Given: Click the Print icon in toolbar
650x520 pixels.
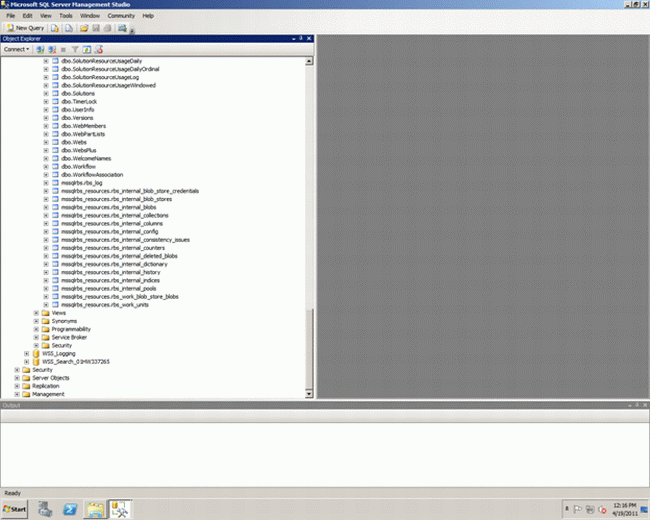Looking at the screenshot, I should coord(107,28).
